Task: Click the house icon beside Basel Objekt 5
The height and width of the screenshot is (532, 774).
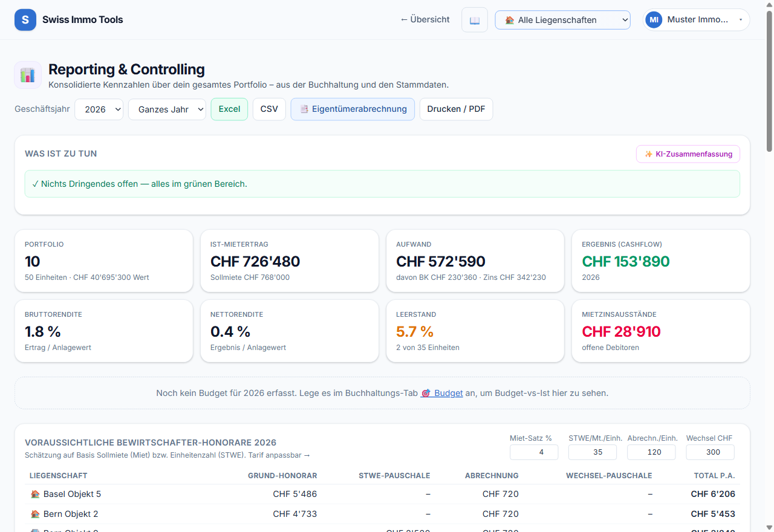Action: click(35, 494)
